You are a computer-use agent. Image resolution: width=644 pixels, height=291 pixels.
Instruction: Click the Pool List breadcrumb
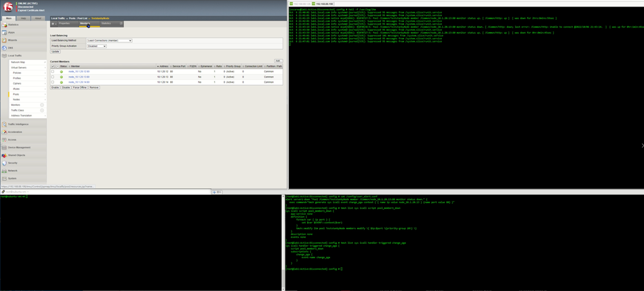[x=83, y=19]
